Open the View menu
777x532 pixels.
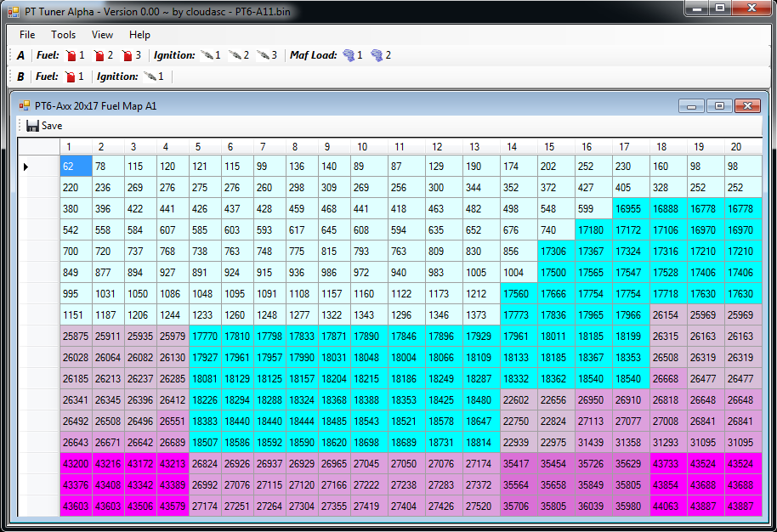pos(102,35)
